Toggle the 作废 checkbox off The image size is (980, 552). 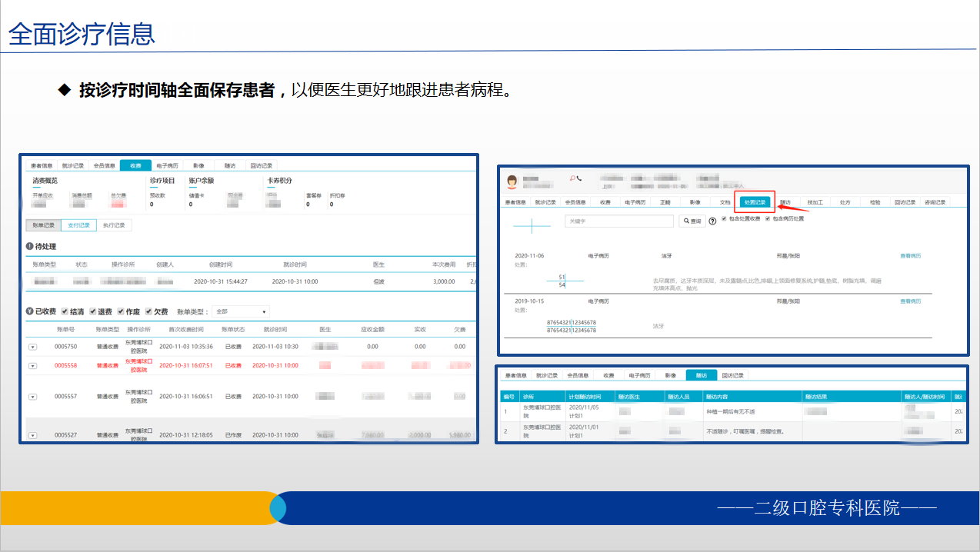tap(120, 311)
